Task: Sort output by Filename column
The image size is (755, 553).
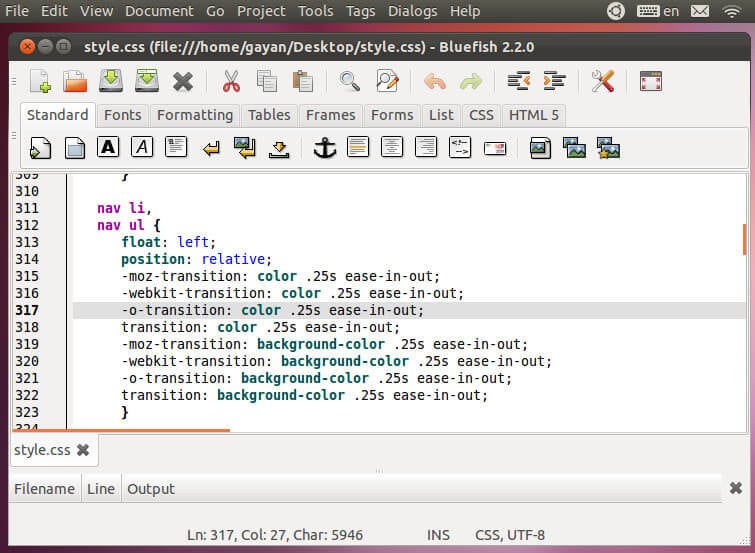Action: [x=44, y=488]
